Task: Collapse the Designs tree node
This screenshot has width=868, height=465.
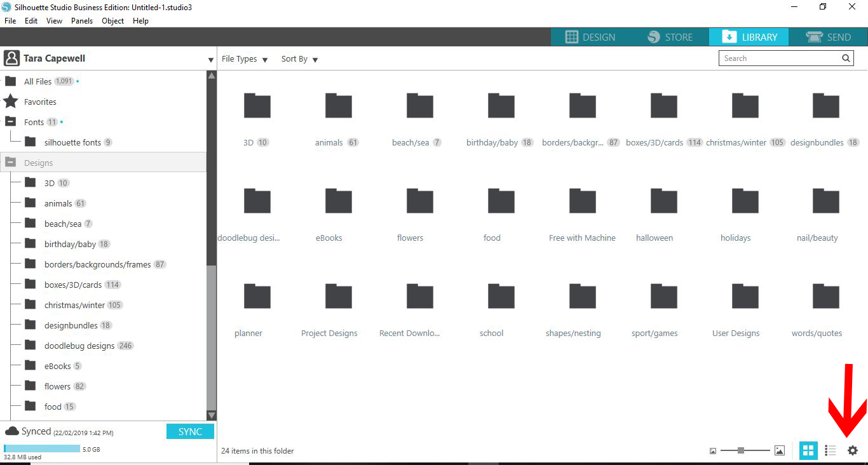Action: tap(11, 162)
